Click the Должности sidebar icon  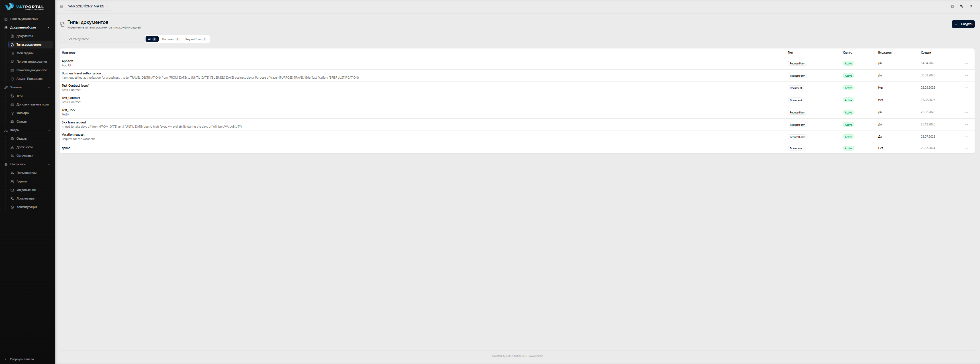(12, 147)
